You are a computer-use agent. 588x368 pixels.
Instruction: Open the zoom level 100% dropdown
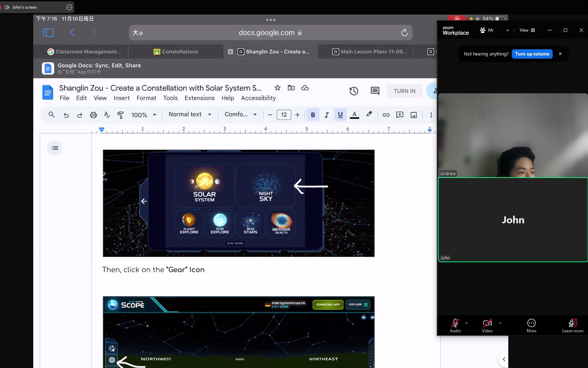[144, 115]
